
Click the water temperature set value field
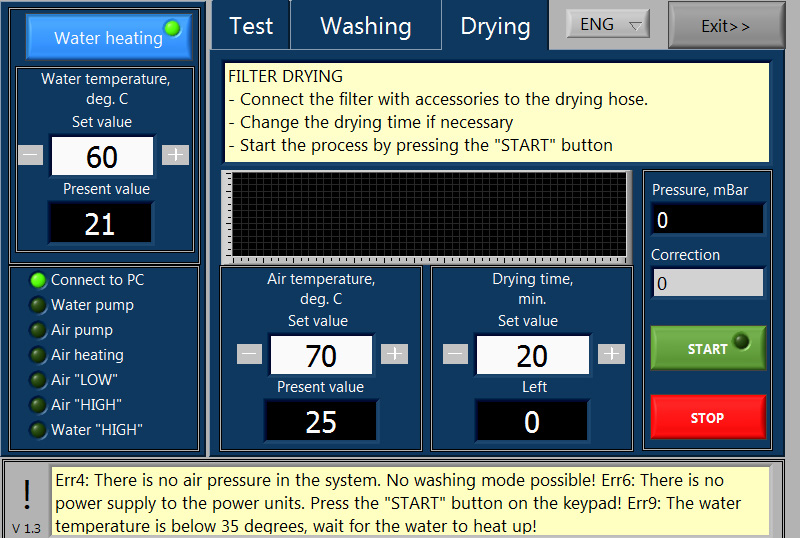click(x=102, y=156)
